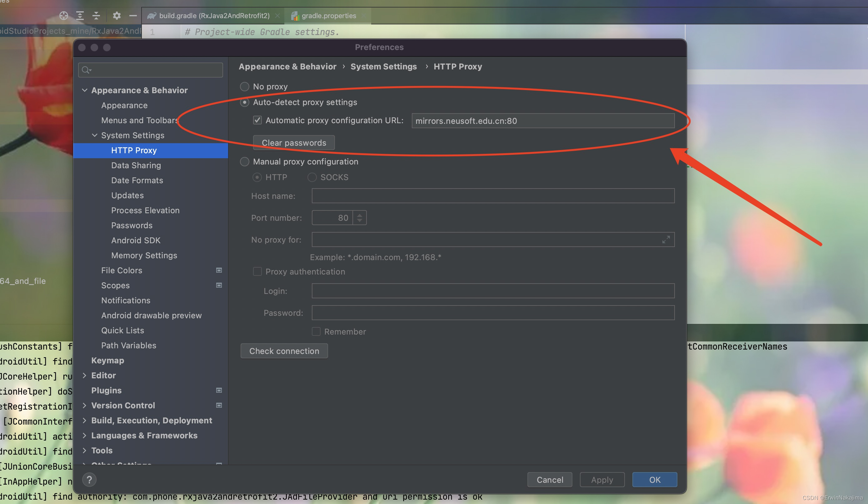Click Cancel in Preferences dialog

(550, 480)
